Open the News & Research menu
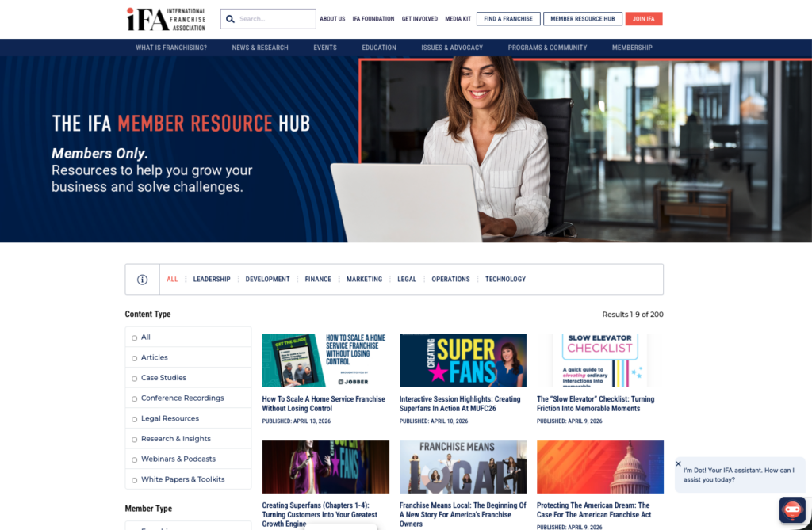 tap(260, 48)
